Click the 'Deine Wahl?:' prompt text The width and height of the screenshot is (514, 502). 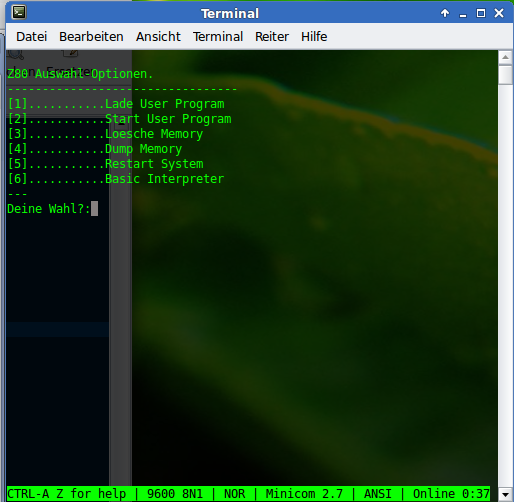point(49,209)
